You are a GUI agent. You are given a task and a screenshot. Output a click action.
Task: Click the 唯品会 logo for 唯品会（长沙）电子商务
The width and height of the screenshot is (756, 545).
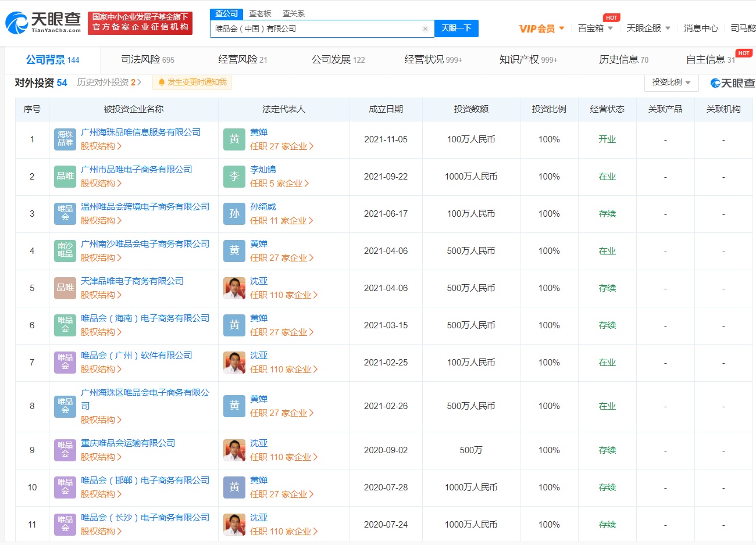(65, 525)
